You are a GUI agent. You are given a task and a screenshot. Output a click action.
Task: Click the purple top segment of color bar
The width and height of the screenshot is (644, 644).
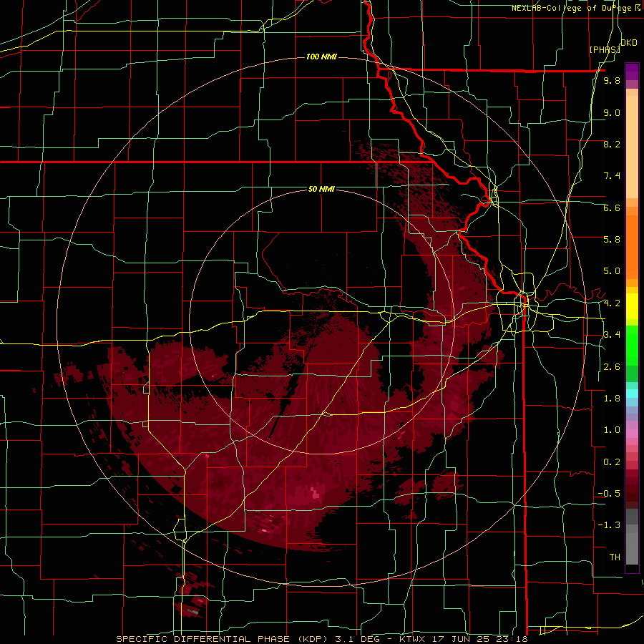click(x=632, y=72)
